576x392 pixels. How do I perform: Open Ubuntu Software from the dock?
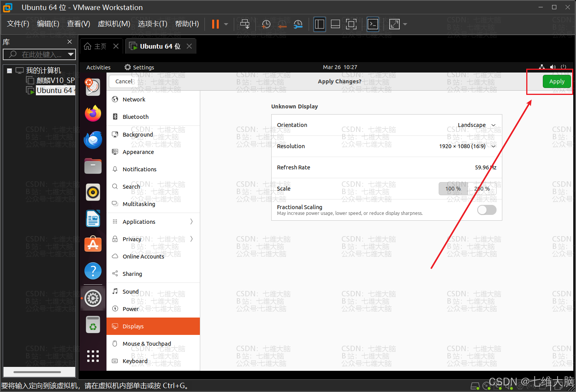coord(93,244)
